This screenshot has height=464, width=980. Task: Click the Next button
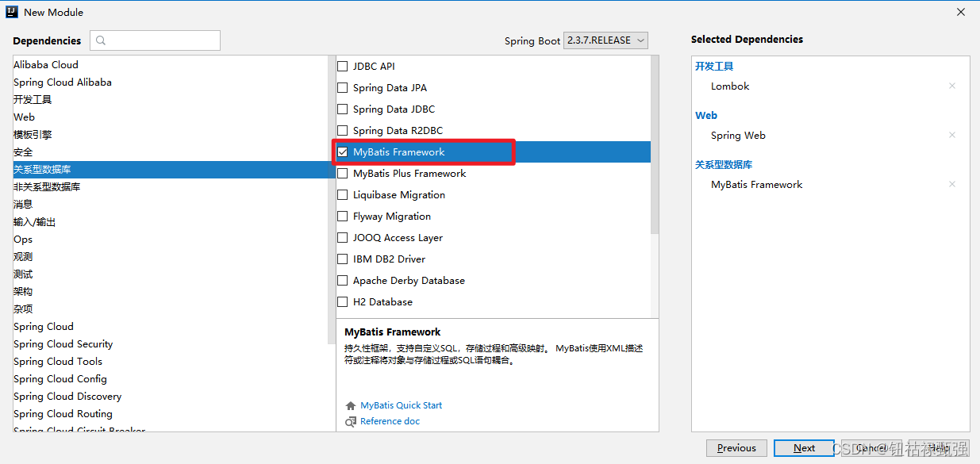coord(804,448)
